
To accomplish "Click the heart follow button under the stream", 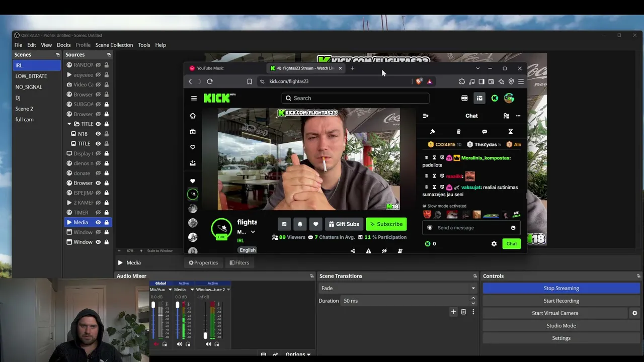I will coord(315,224).
